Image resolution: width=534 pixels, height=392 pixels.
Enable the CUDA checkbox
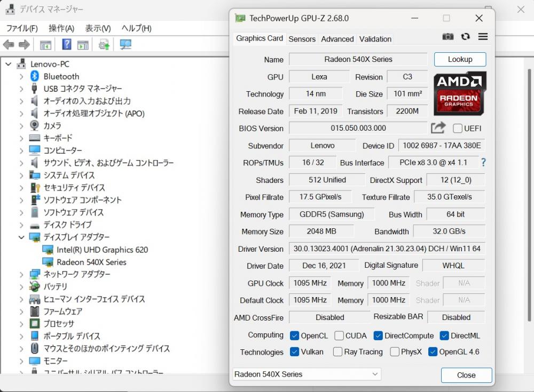pos(339,335)
